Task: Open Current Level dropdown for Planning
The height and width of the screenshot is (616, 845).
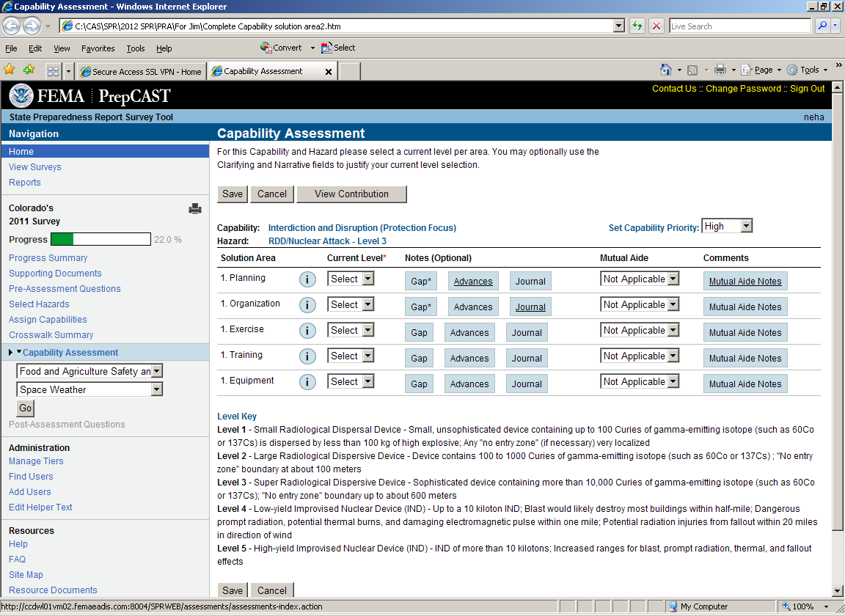Action: (351, 279)
